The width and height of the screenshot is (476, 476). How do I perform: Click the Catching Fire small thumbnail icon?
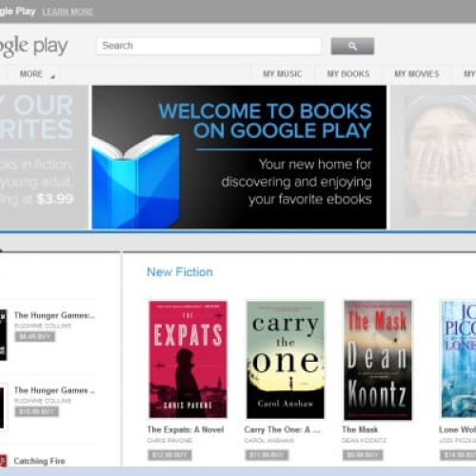click(x=3, y=461)
